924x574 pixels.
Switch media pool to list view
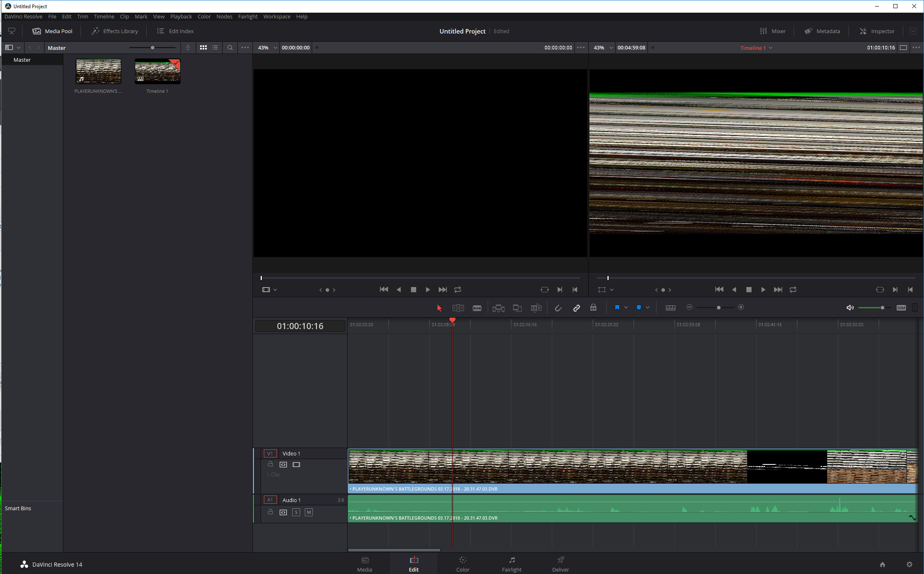[215, 47]
